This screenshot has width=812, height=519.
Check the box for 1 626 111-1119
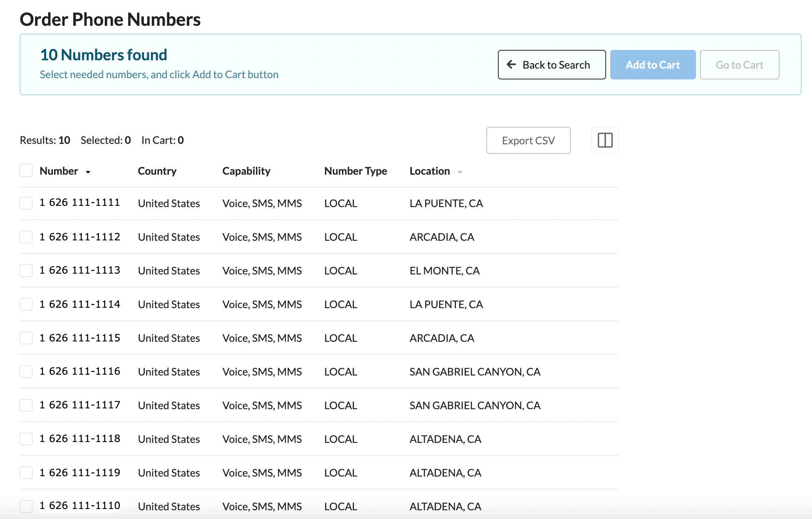click(x=26, y=473)
